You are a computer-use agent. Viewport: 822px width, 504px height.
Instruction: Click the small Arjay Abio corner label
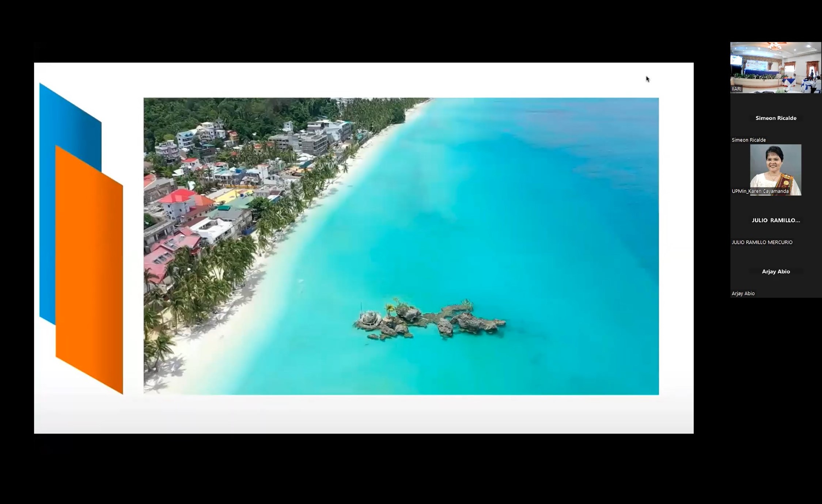(743, 293)
